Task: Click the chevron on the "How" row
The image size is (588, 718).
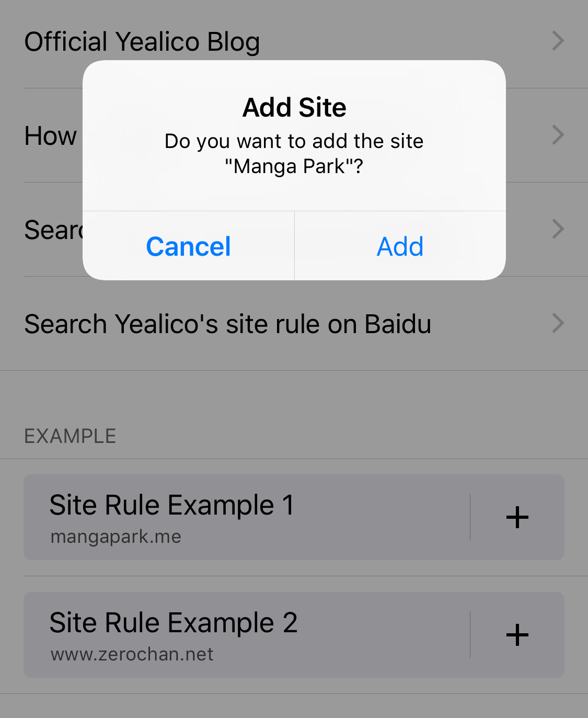Action: click(x=558, y=135)
